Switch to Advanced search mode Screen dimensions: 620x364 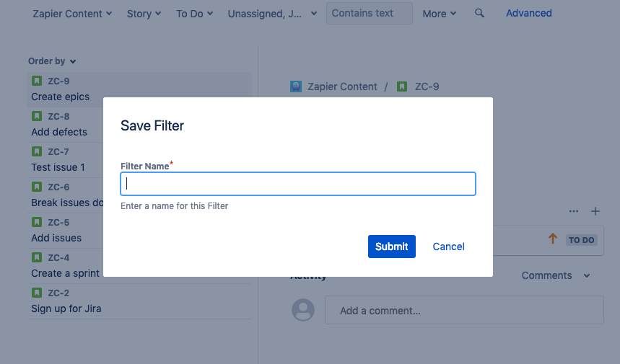(x=528, y=13)
